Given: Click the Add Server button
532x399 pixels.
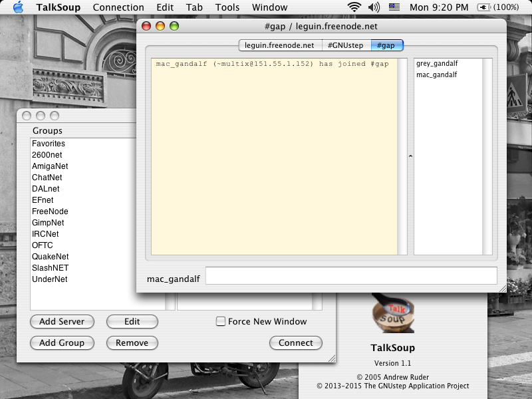Looking at the screenshot, I should tap(62, 322).
